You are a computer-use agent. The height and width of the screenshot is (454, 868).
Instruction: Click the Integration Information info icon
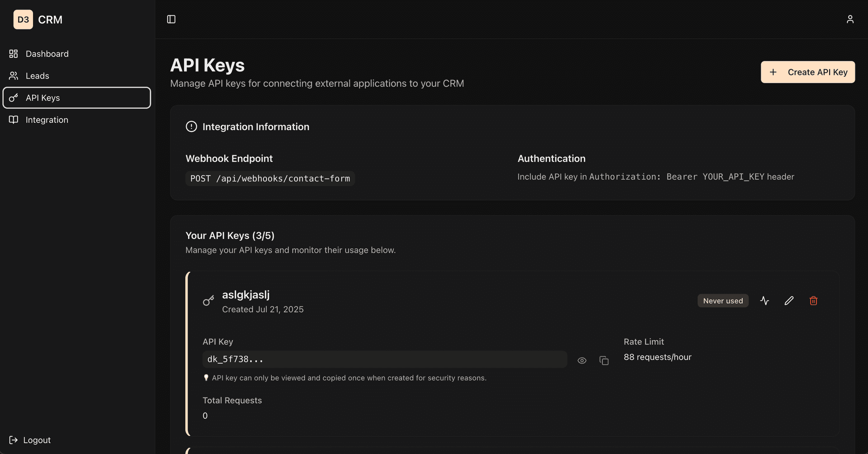click(191, 126)
